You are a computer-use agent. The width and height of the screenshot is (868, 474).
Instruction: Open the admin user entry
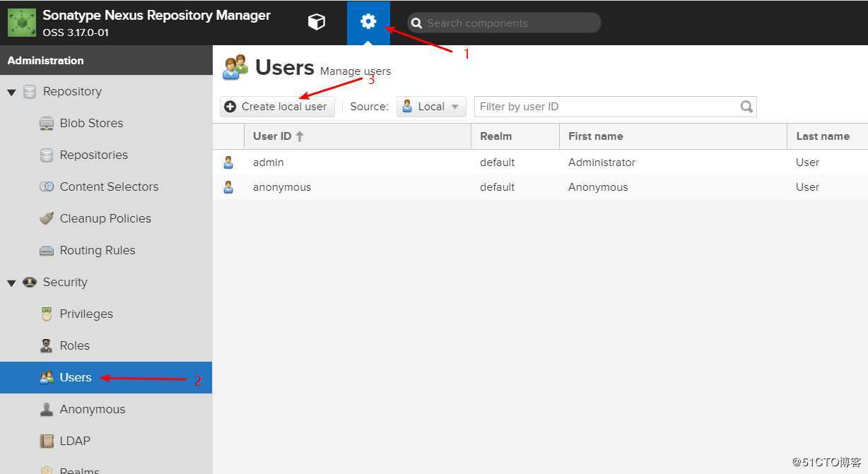[269, 162]
